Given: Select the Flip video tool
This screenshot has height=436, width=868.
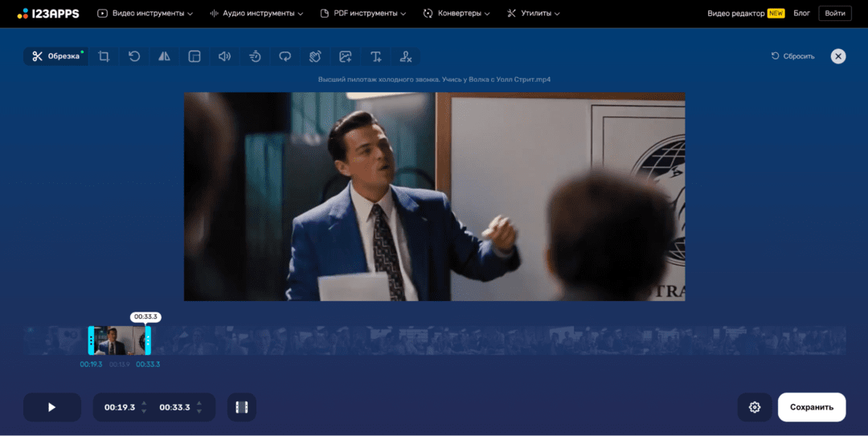Looking at the screenshot, I should (164, 56).
